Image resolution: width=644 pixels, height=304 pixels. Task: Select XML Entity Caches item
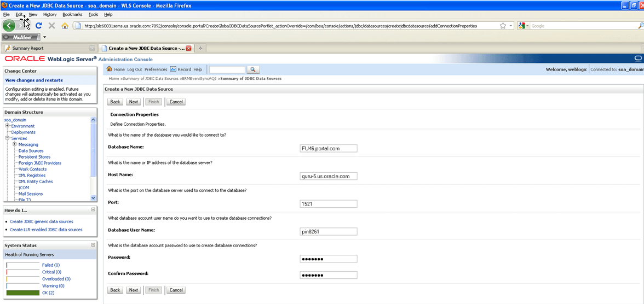[x=36, y=182]
